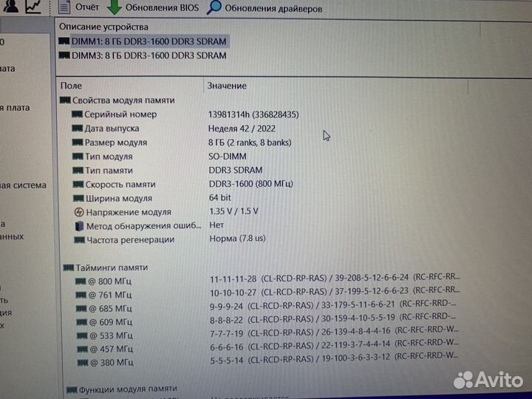Click the @ 457 МГц chip icon
The height and width of the screenshot is (399, 532).
[82, 349]
